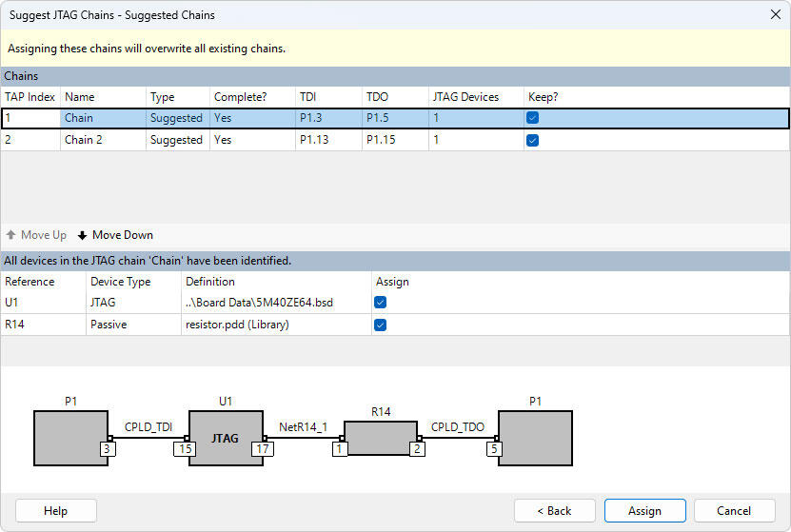
Task: Toggle Keep checkbox for Chain 2
Action: pyautogui.click(x=533, y=140)
